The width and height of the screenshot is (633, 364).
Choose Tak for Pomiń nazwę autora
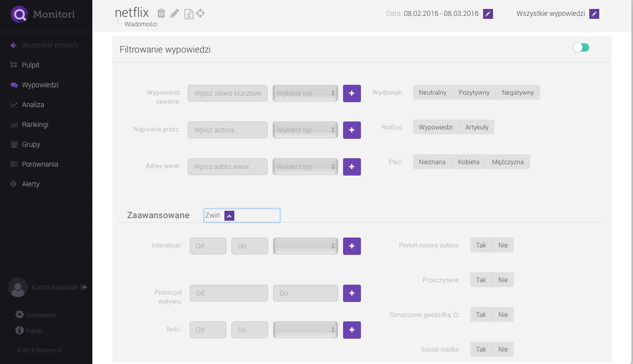coord(481,245)
